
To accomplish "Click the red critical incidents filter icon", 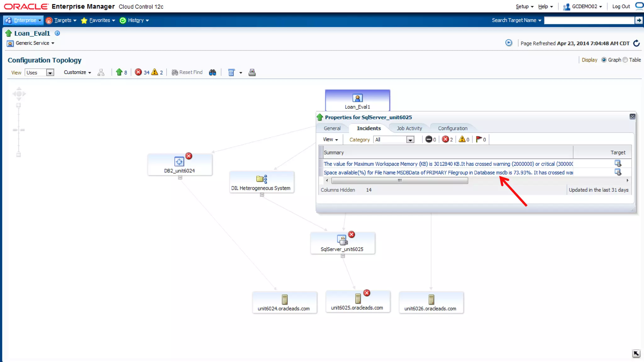I will pyautogui.click(x=138, y=72).
